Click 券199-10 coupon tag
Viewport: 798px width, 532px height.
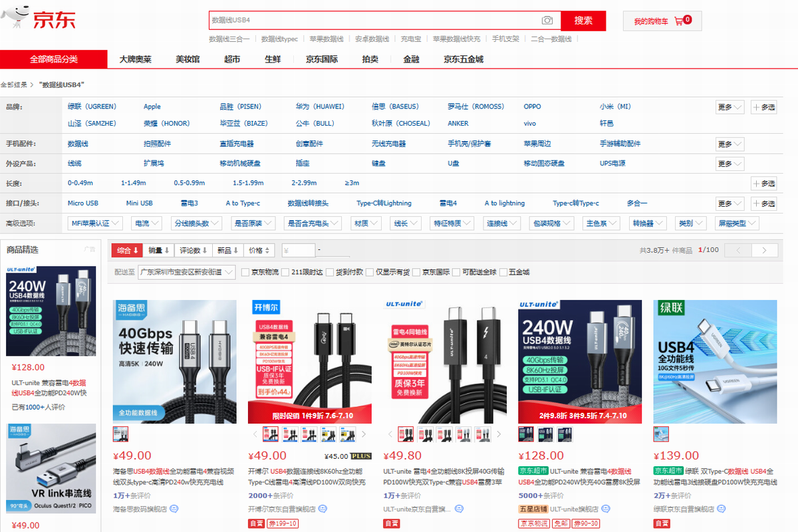tap(283, 523)
